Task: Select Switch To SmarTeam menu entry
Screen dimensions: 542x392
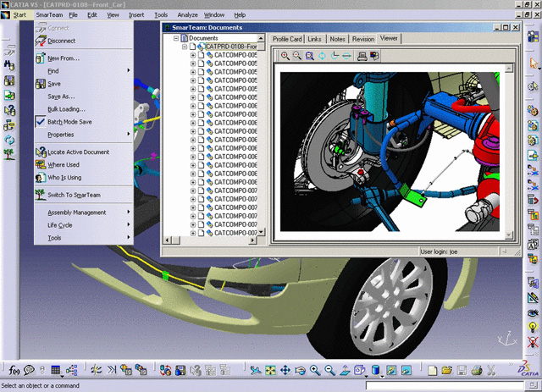Action: pyautogui.click(x=75, y=195)
